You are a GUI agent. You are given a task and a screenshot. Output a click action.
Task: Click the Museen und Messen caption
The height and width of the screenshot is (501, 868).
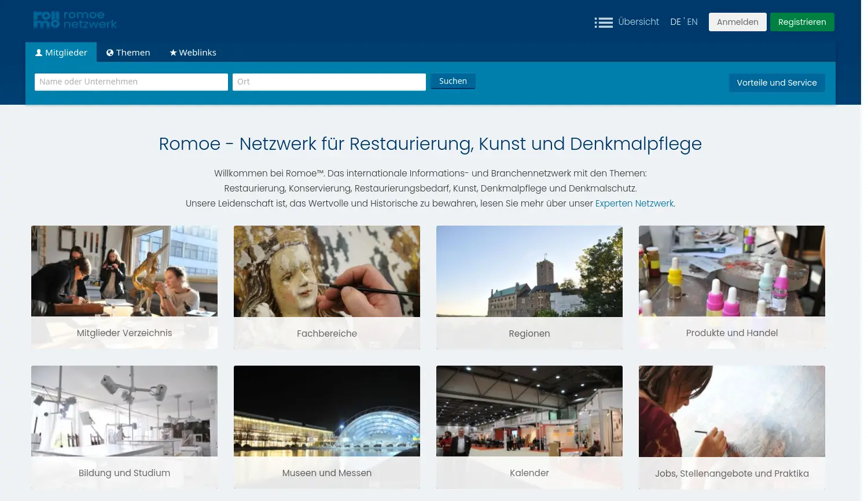tap(327, 473)
